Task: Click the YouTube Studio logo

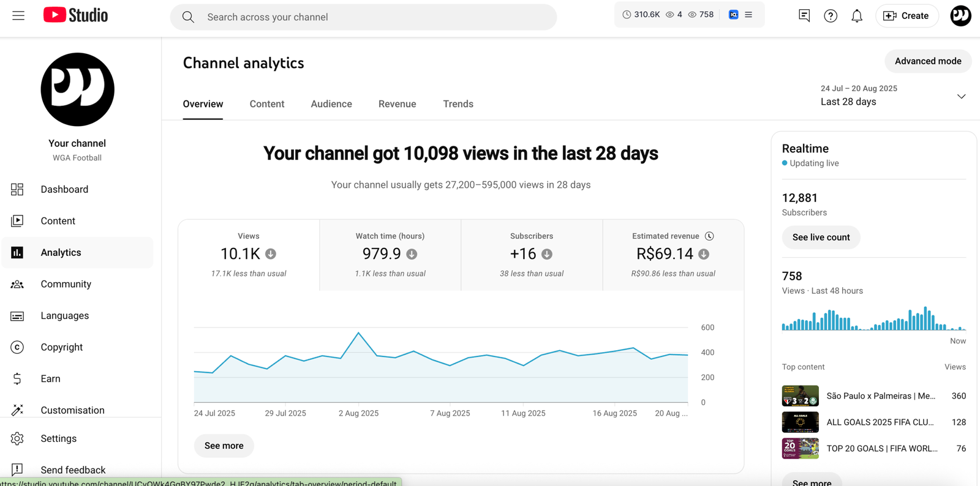Action: pyautogui.click(x=75, y=15)
